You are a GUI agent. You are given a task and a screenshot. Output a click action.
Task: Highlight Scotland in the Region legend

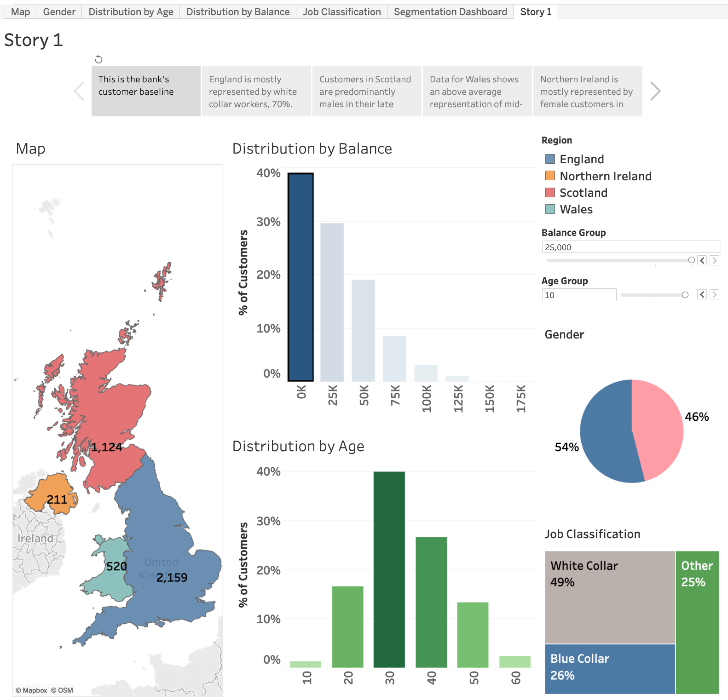(x=550, y=193)
